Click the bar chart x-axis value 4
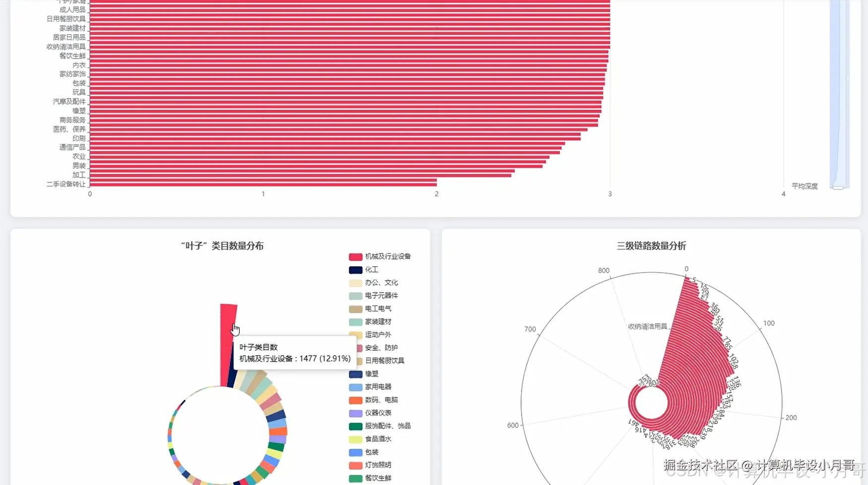This screenshot has width=868, height=485. pos(784,194)
